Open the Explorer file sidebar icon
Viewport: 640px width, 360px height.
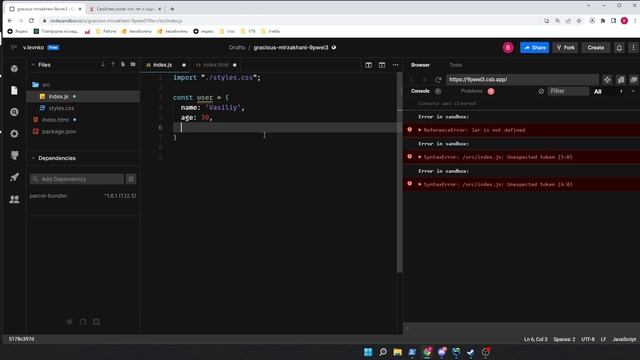click(14, 90)
